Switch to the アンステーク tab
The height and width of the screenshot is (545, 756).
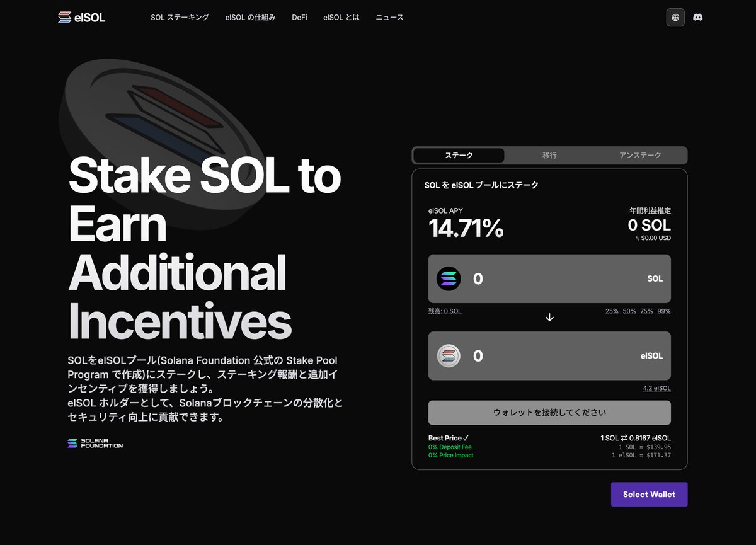pyautogui.click(x=641, y=155)
